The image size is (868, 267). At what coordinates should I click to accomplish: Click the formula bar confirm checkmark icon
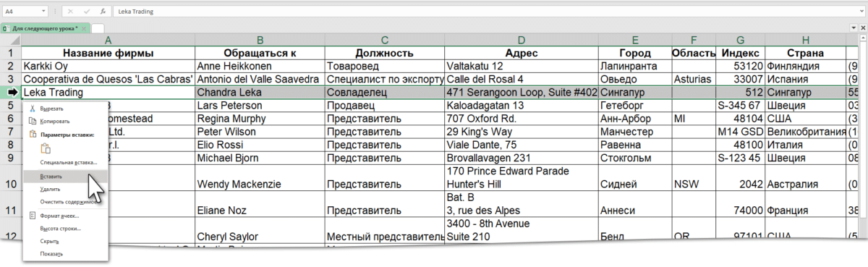86,12
